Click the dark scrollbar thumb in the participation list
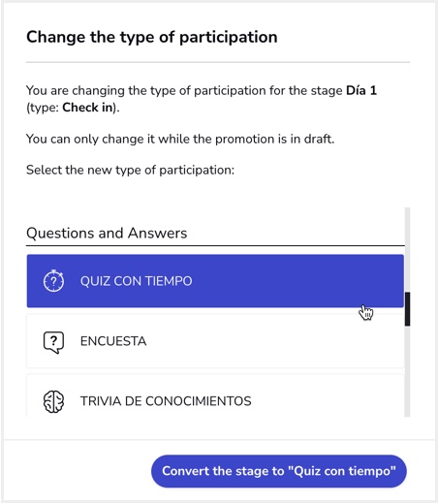 (407, 309)
